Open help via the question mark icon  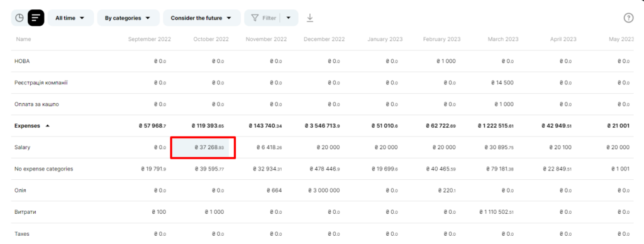coord(628,18)
